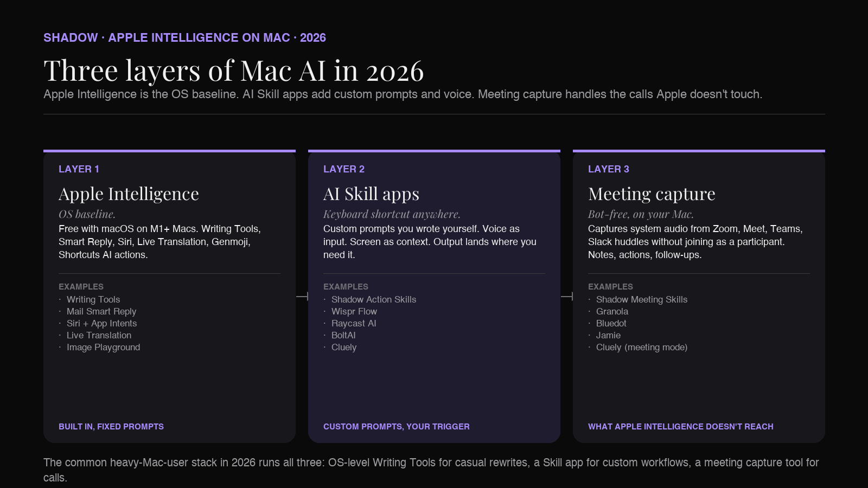Select the 'Shadow Action Skills' example item
Viewport: 868px width, 488px height.
point(374,299)
